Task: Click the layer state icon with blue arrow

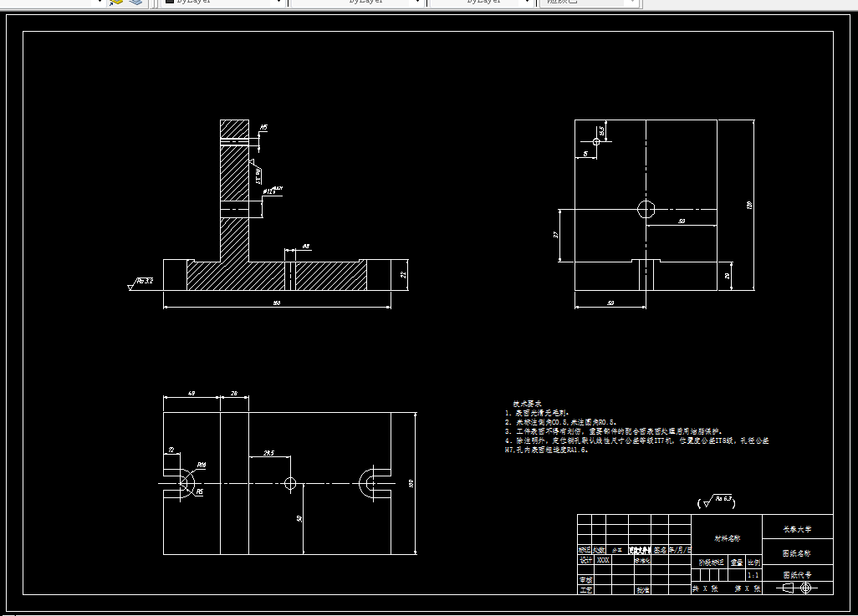Action: tap(116, 3)
